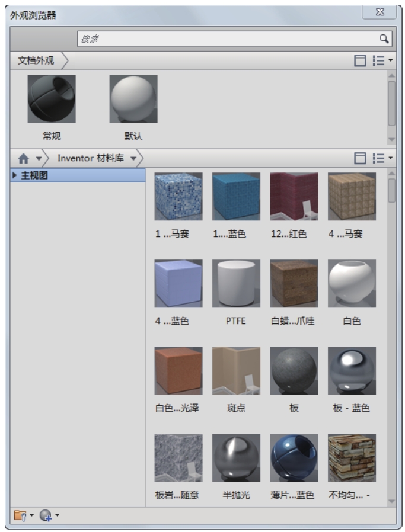Select the 常规 document appearance
The image size is (405, 532).
pos(52,99)
